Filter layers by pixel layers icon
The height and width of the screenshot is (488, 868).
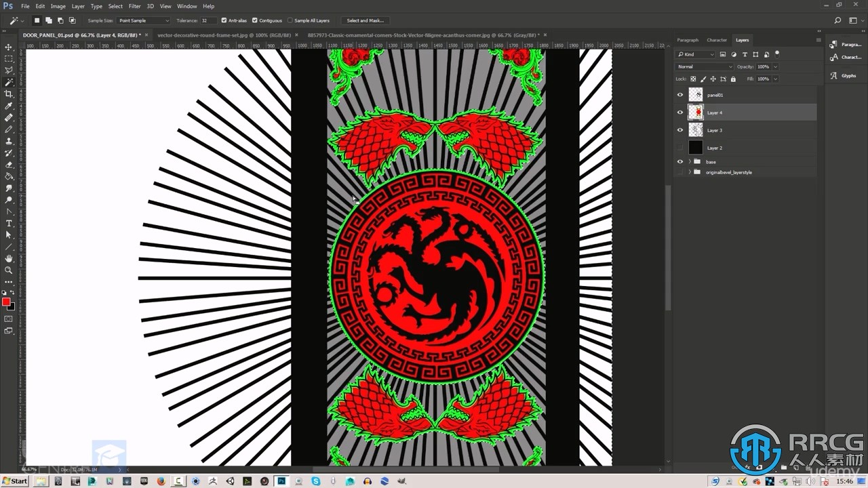723,54
